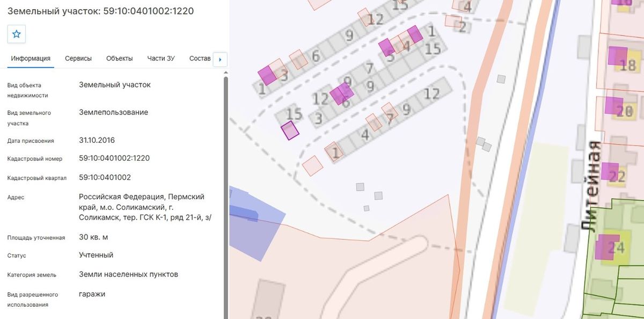Open the Информация tab

click(31, 59)
